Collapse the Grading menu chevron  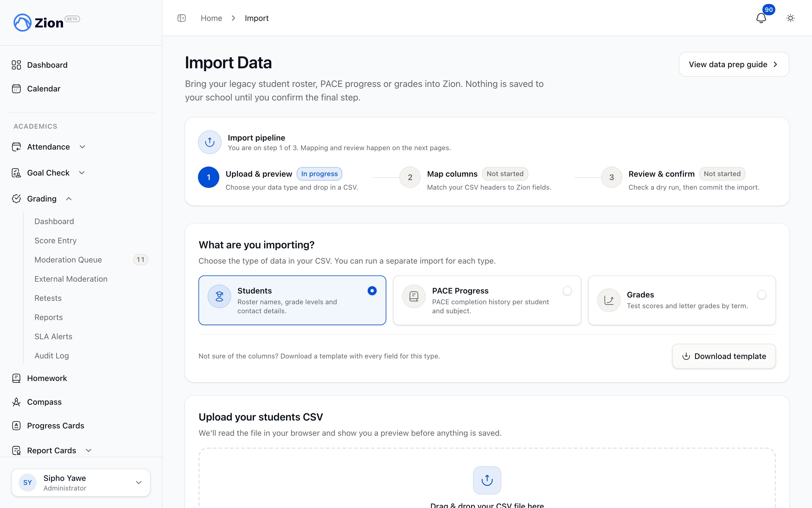tap(69, 199)
